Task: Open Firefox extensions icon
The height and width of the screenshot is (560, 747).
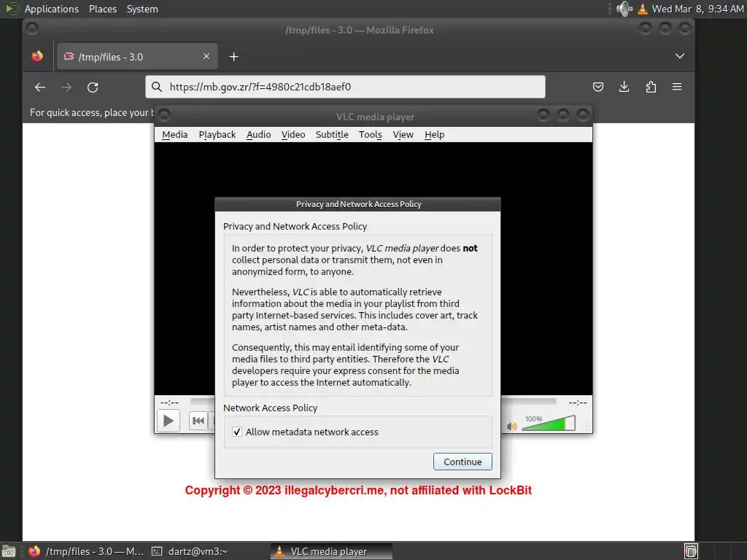Action: 651,87
